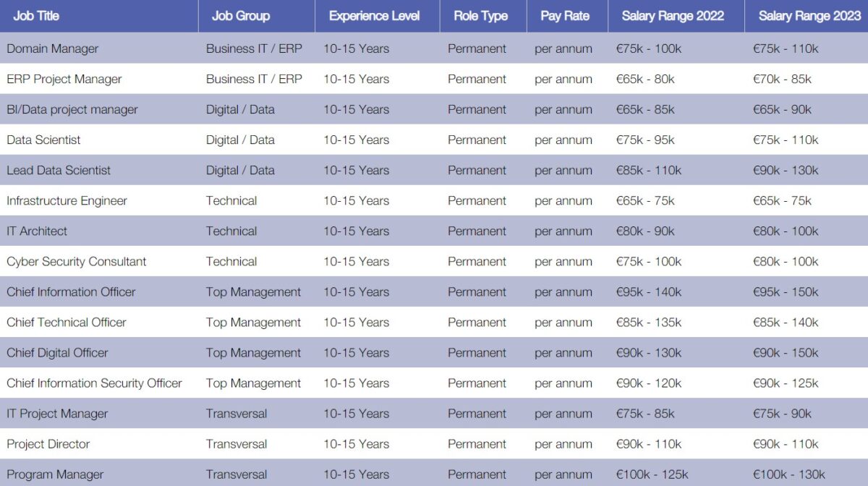Select the Salary Range 2022 header
The width and height of the screenshot is (868, 486).
click(x=673, y=16)
